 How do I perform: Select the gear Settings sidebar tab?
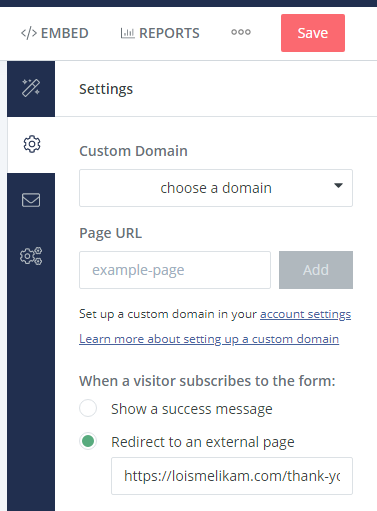point(31,144)
